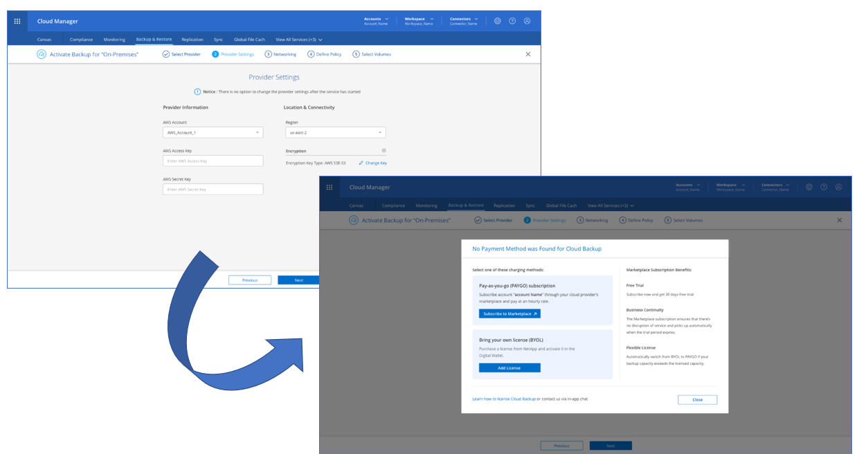Click the settings gear in the undimmed window header
Screen dimensions: 868x474
pyautogui.click(x=497, y=21)
